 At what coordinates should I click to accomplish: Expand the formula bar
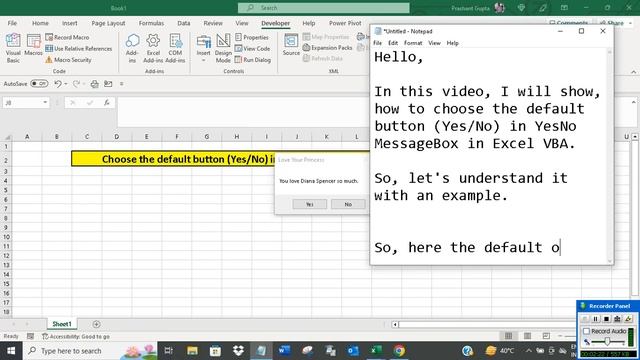click(x=633, y=102)
